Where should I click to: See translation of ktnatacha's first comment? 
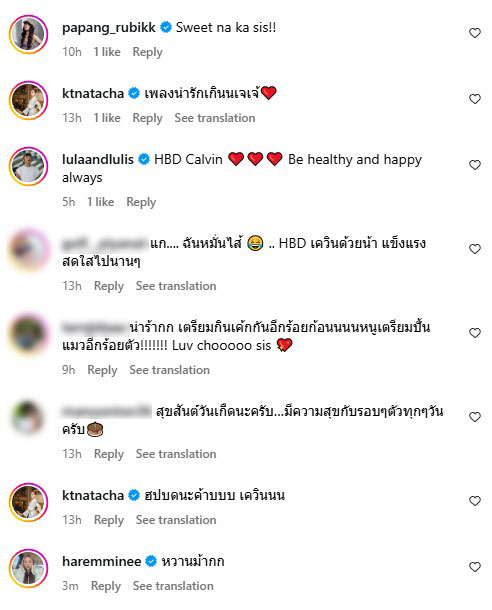[x=215, y=118]
